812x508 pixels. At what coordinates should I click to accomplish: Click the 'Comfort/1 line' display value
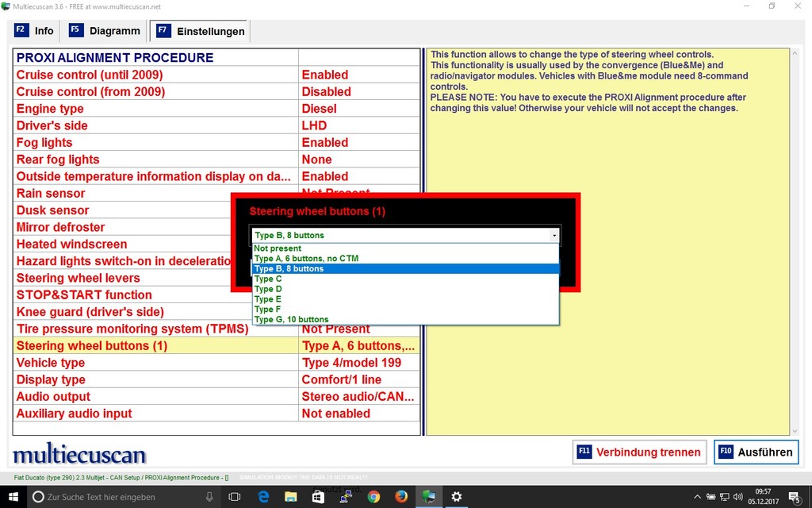point(341,379)
